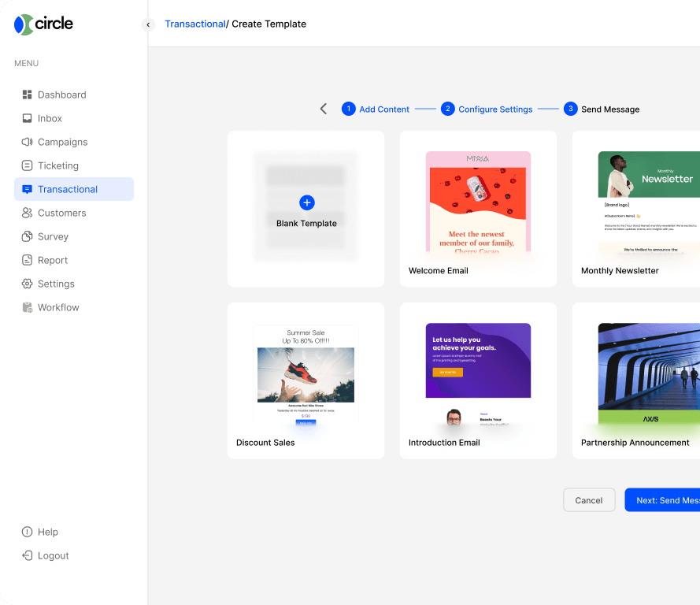700x605 pixels.
Task: Click the Blank Template label
Action: click(307, 223)
